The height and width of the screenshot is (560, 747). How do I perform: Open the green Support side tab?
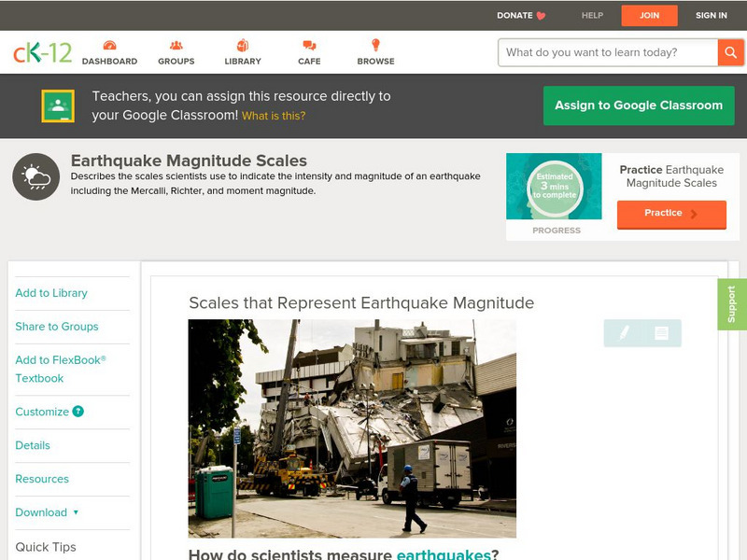click(732, 304)
